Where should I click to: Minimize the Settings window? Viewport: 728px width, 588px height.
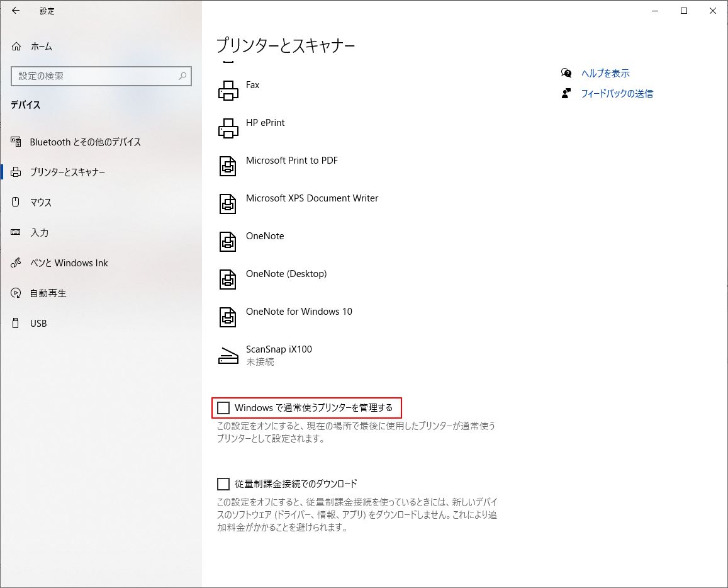(x=655, y=11)
